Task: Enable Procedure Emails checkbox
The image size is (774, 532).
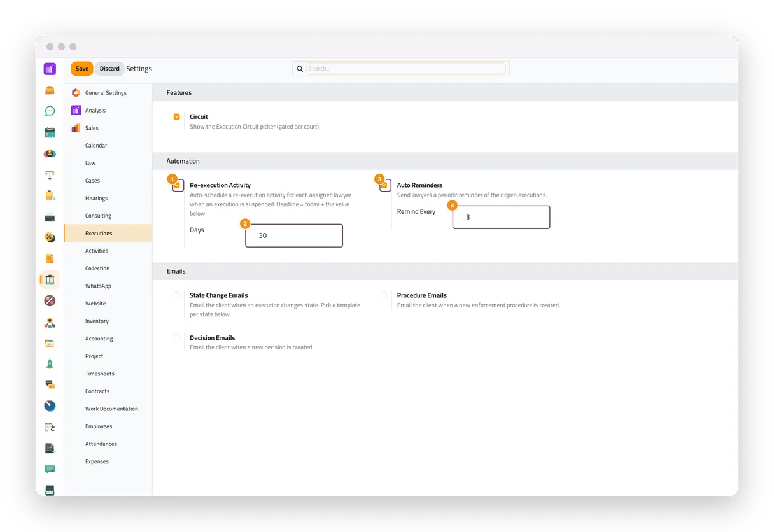Action: coord(384,295)
